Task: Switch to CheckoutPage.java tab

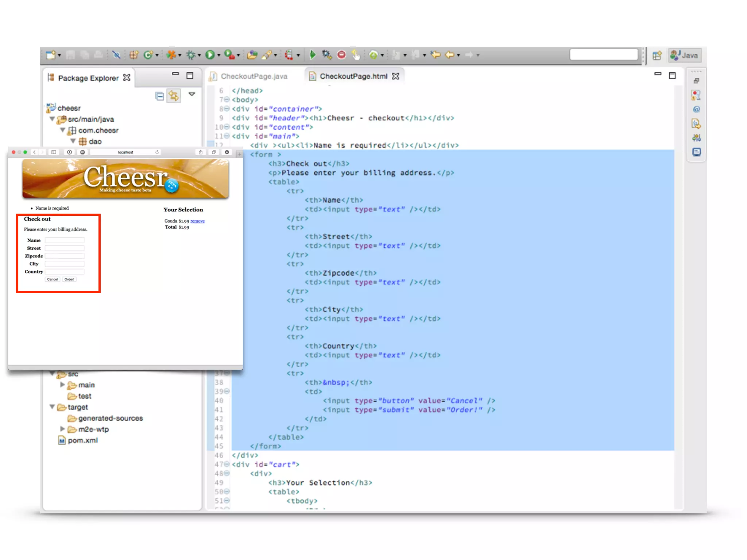Action: coord(254,76)
